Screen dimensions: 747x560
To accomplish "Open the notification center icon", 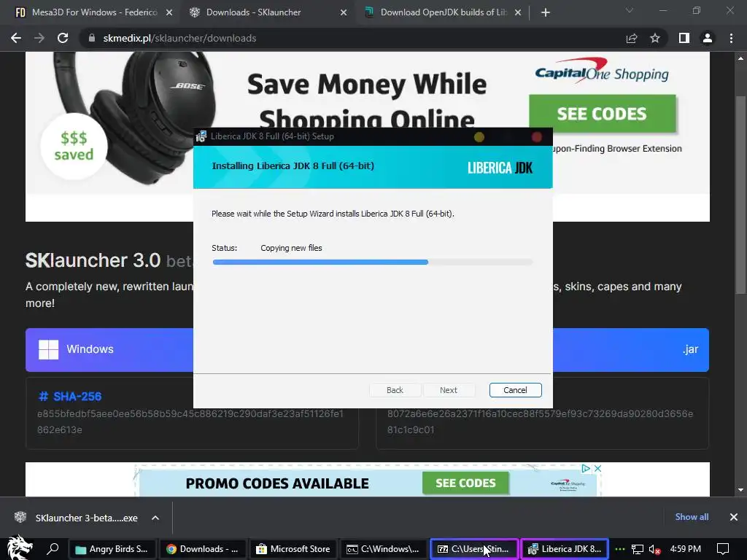I will 723,550.
